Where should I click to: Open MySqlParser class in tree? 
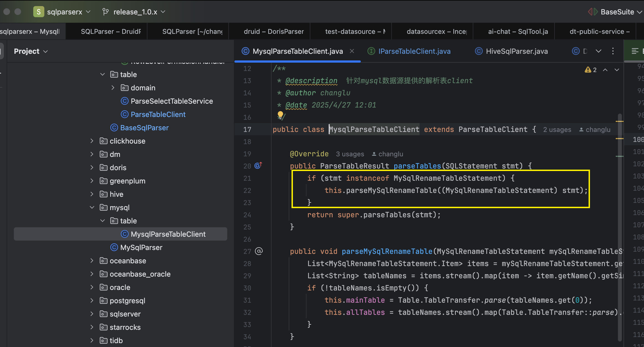136,248
